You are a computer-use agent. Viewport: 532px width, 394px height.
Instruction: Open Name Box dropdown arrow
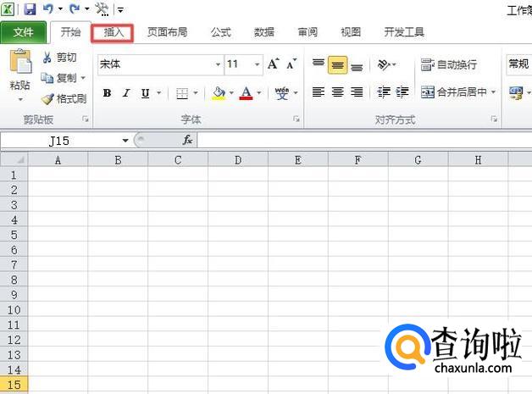(125, 140)
